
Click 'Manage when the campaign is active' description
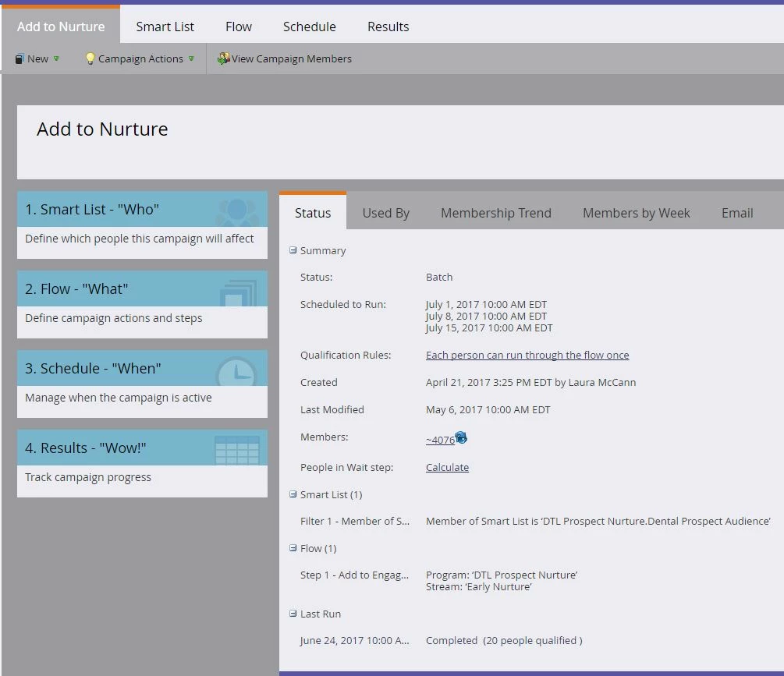(x=118, y=398)
